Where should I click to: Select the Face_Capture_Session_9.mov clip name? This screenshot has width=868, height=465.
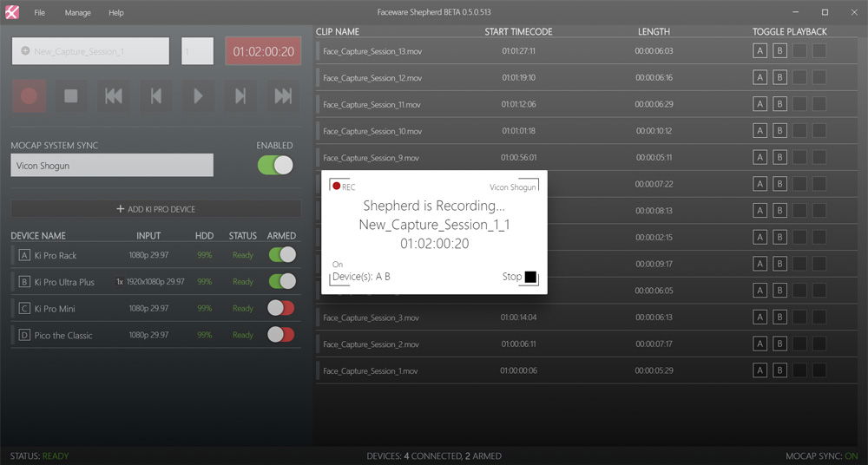pyautogui.click(x=371, y=158)
